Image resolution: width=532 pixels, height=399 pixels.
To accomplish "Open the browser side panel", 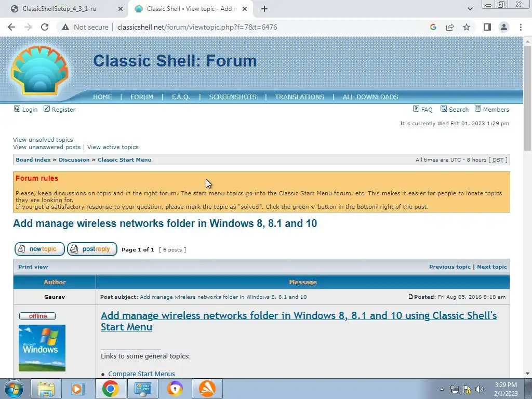I will [x=487, y=27].
